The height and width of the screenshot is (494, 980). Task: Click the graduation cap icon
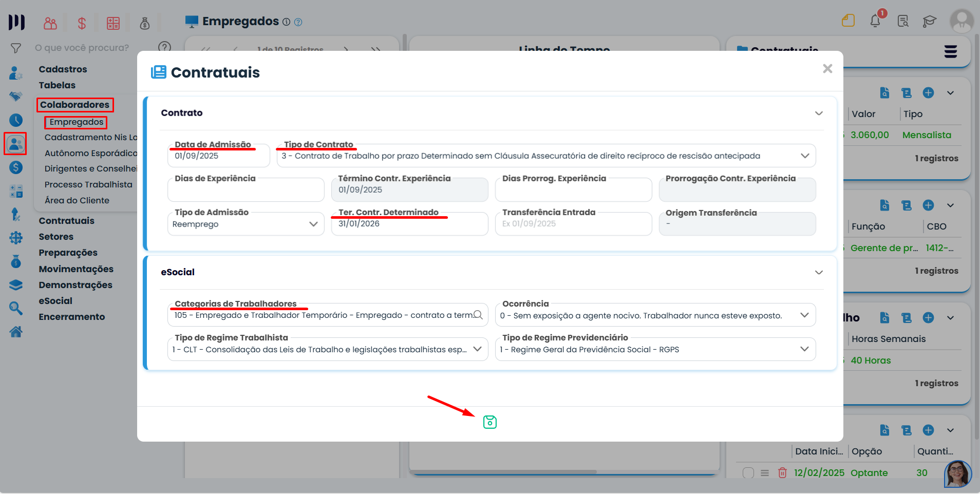point(929,21)
